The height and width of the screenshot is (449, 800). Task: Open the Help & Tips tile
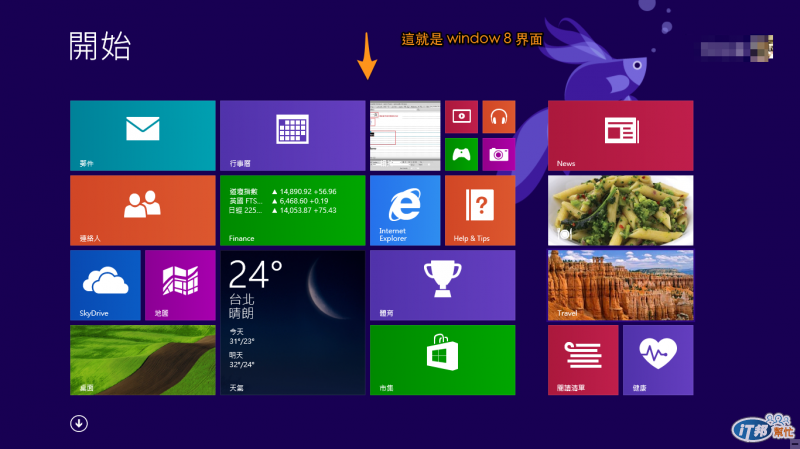(480, 210)
